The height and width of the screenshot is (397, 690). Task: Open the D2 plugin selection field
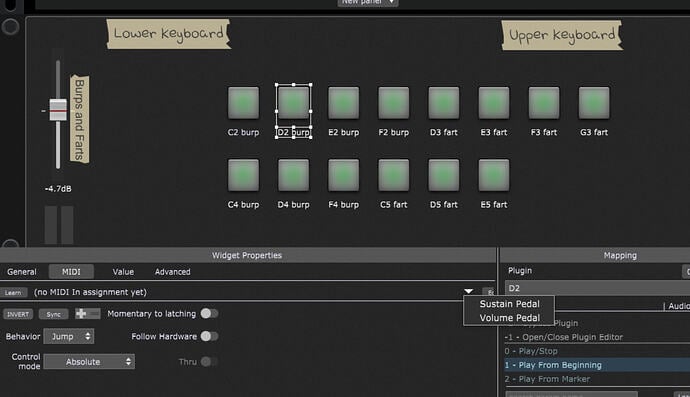[x=598, y=288]
